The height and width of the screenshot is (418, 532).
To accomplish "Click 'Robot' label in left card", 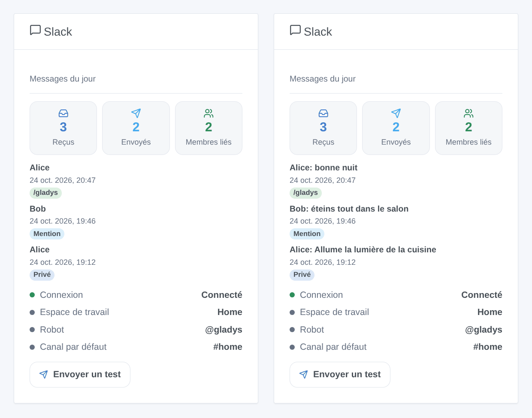I will coord(52,330).
